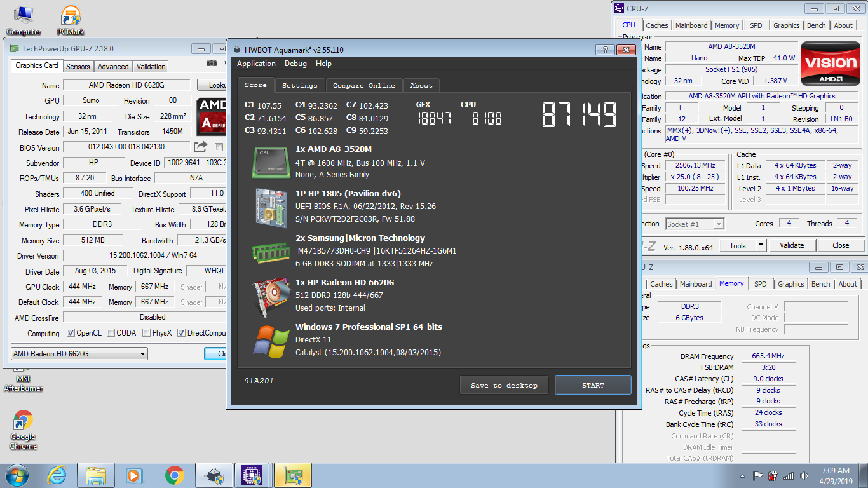868x488 pixels.
Task: Show hidden system tray icons
Action: 743,475
